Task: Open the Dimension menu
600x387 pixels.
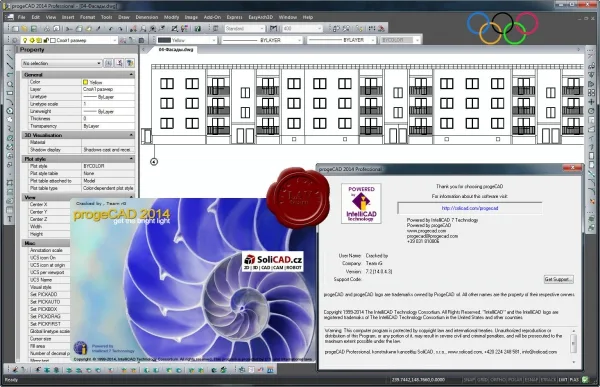Action: click(147, 17)
